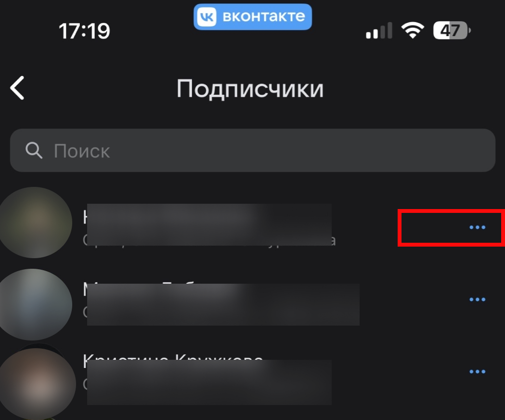
Task: Open third subscriber's avatar photo
Action: click(37, 383)
